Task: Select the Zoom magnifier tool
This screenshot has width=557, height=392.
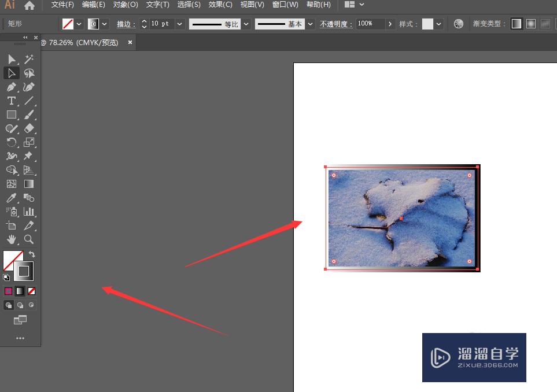Action: (x=29, y=239)
